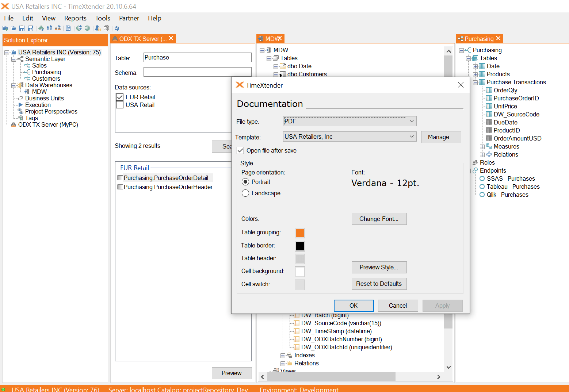
Task: Click the Save floppy disk icon
Action: [22, 28]
